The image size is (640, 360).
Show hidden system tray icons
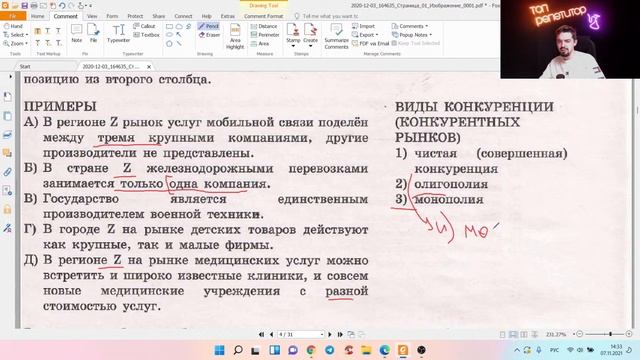[x=517, y=350]
